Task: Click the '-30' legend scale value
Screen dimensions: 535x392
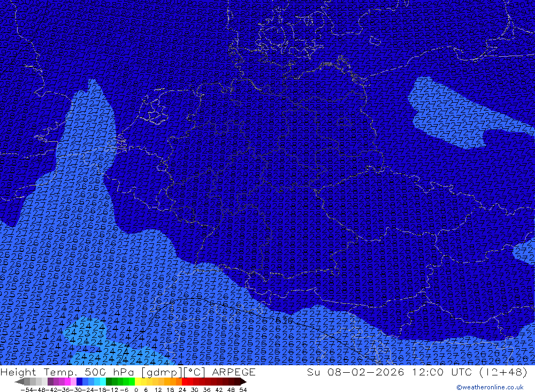Action: tap(76, 390)
